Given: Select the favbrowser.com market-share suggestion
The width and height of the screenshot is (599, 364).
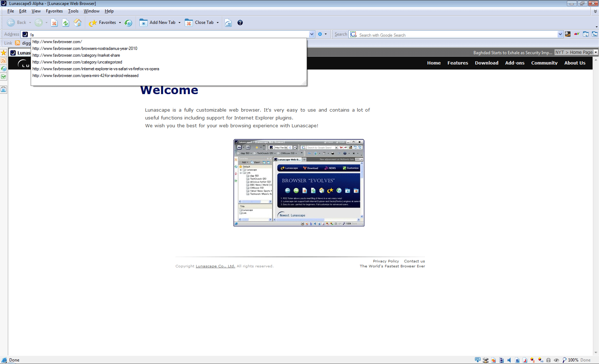Looking at the screenshot, I should pyautogui.click(x=76, y=55).
